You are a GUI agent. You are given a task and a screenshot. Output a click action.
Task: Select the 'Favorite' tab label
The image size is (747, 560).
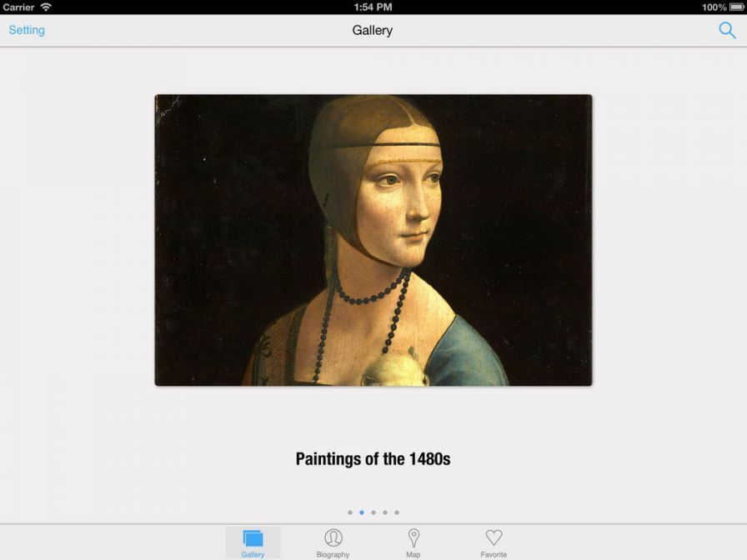click(x=494, y=554)
